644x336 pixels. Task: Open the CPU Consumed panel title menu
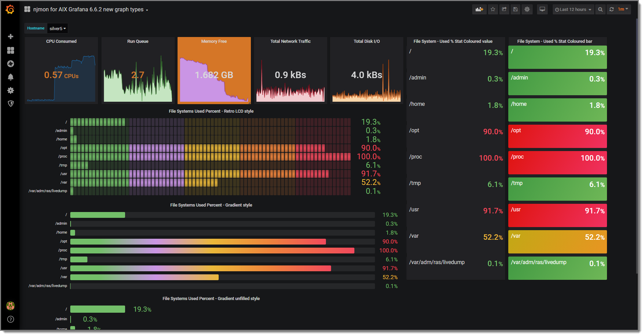coord(61,41)
